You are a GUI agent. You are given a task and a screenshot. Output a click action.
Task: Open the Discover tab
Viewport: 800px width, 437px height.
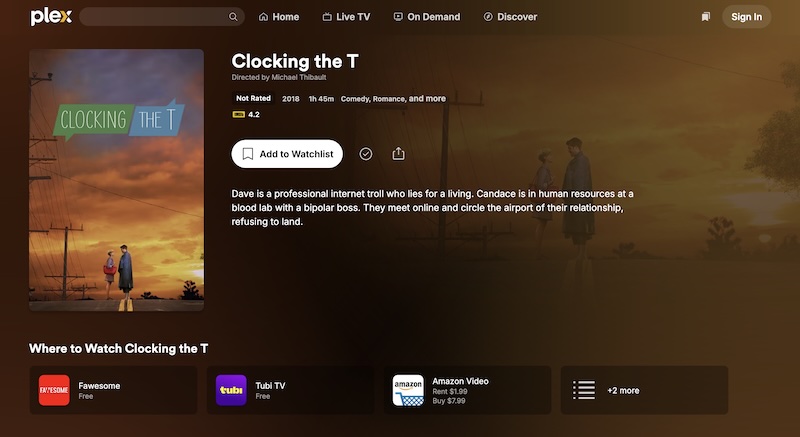tap(510, 17)
